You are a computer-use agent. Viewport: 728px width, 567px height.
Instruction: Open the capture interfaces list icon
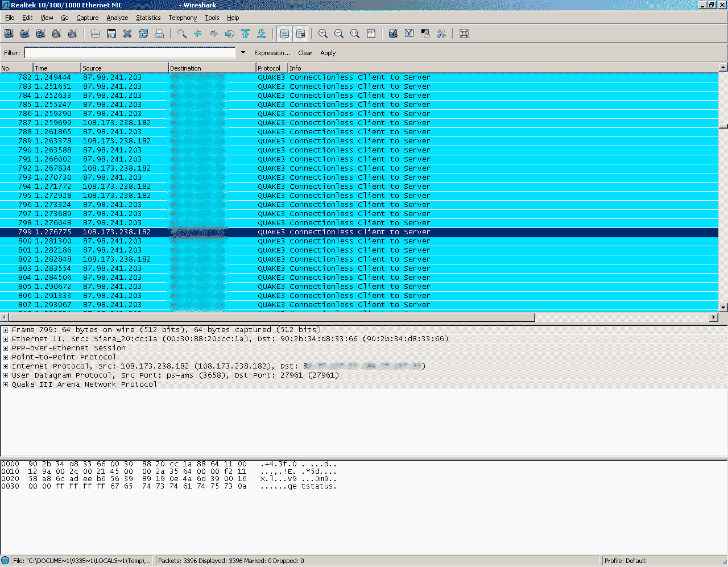tap(9, 34)
